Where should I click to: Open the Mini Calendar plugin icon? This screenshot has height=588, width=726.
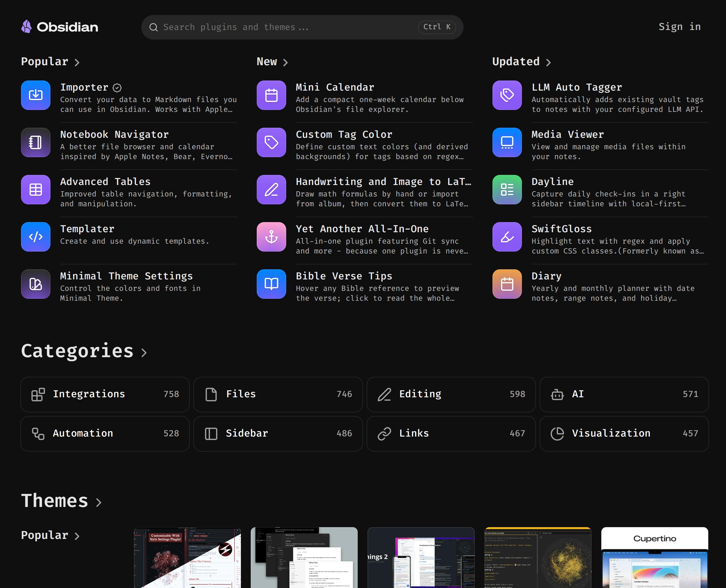coord(271,95)
